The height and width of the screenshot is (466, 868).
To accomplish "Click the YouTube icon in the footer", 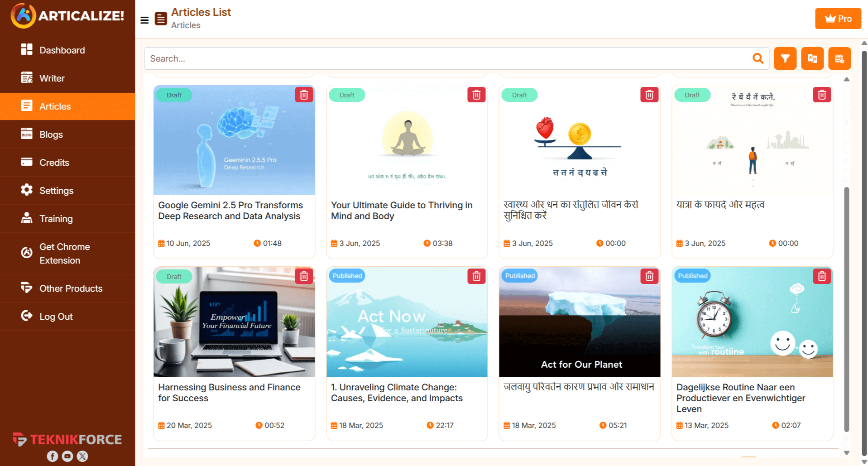I will pyautogui.click(x=67, y=456).
